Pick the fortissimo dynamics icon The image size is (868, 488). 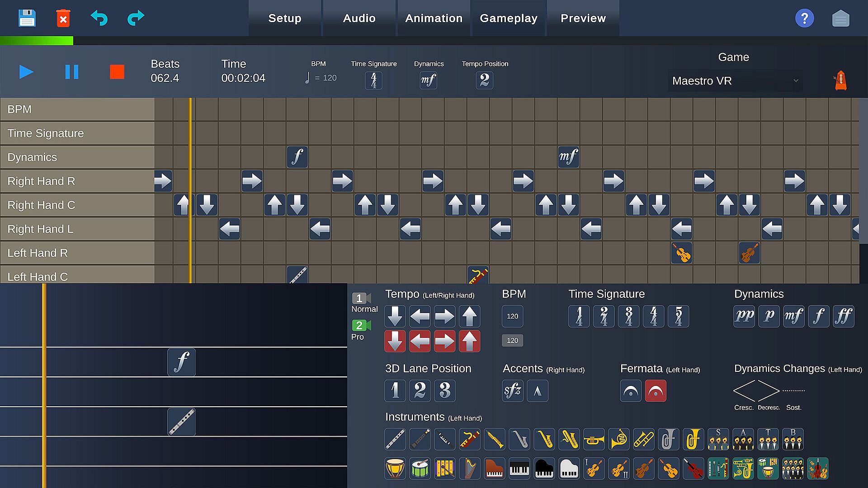click(843, 316)
